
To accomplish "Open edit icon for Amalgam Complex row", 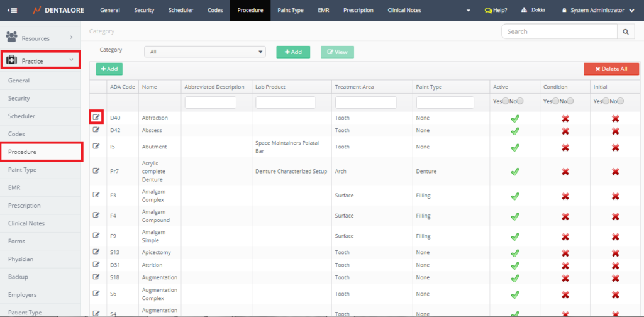I will (96, 195).
